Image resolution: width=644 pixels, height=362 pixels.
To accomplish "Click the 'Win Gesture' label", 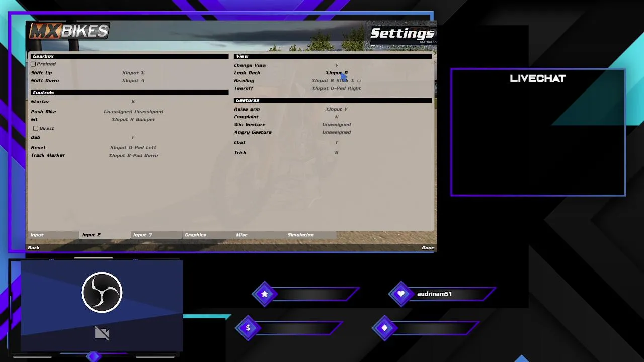I will pyautogui.click(x=250, y=125).
